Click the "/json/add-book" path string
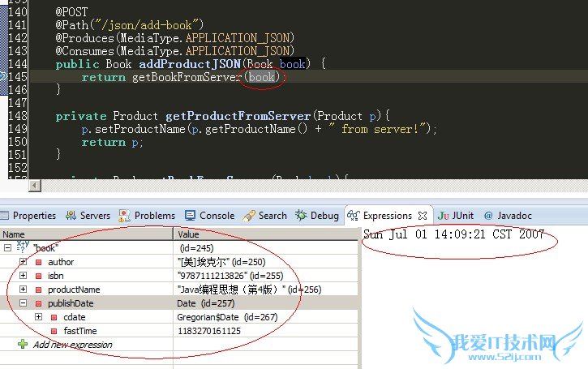The image size is (588, 369). [x=148, y=25]
